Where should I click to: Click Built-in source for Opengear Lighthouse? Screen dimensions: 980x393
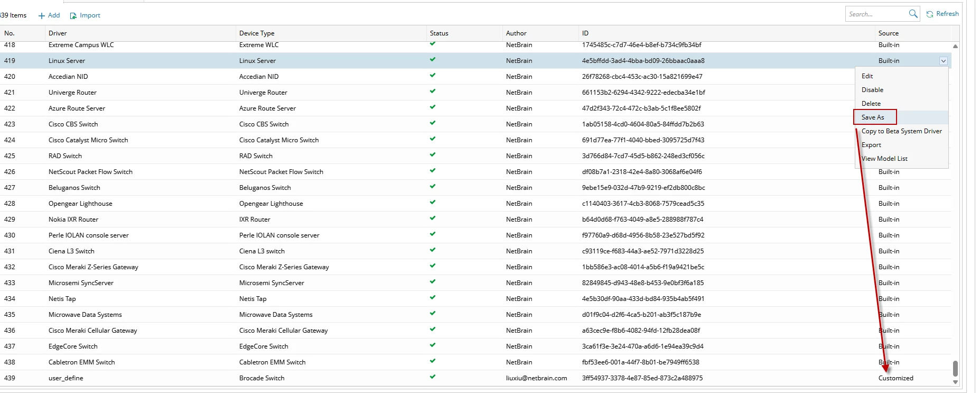[x=889, y=204]
